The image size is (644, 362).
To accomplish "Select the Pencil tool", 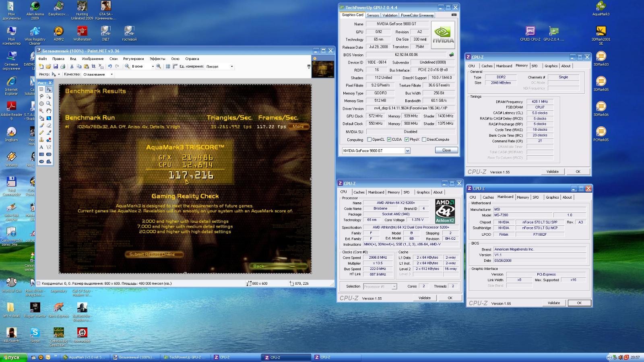I will (x=41, y=132).
